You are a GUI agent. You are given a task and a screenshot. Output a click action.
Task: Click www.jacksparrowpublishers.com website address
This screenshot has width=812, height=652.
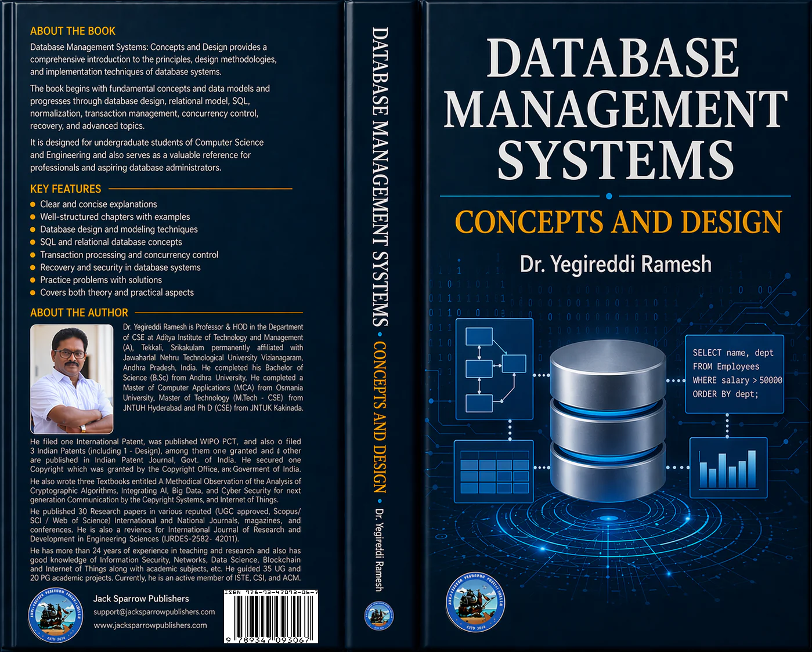point(150,625)
